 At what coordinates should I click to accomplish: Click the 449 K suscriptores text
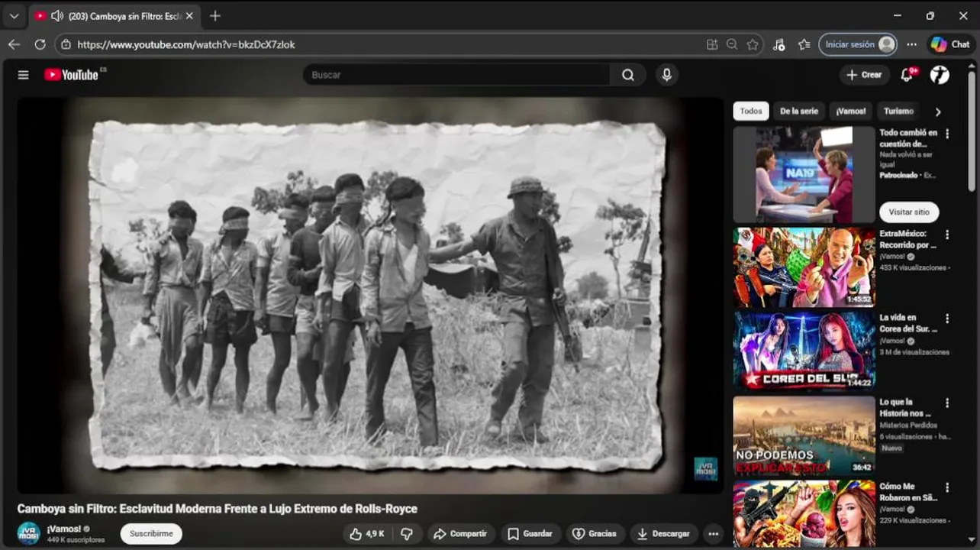point(76,540)
